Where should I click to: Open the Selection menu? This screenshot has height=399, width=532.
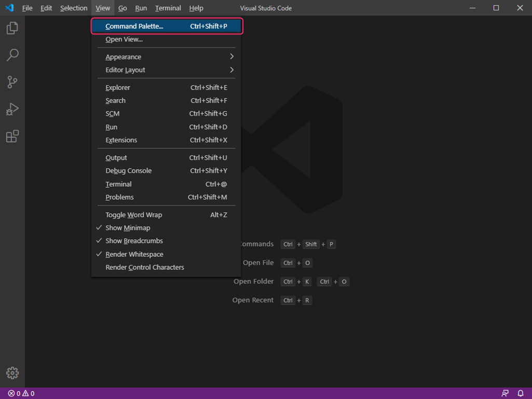(x=74, y=8)
